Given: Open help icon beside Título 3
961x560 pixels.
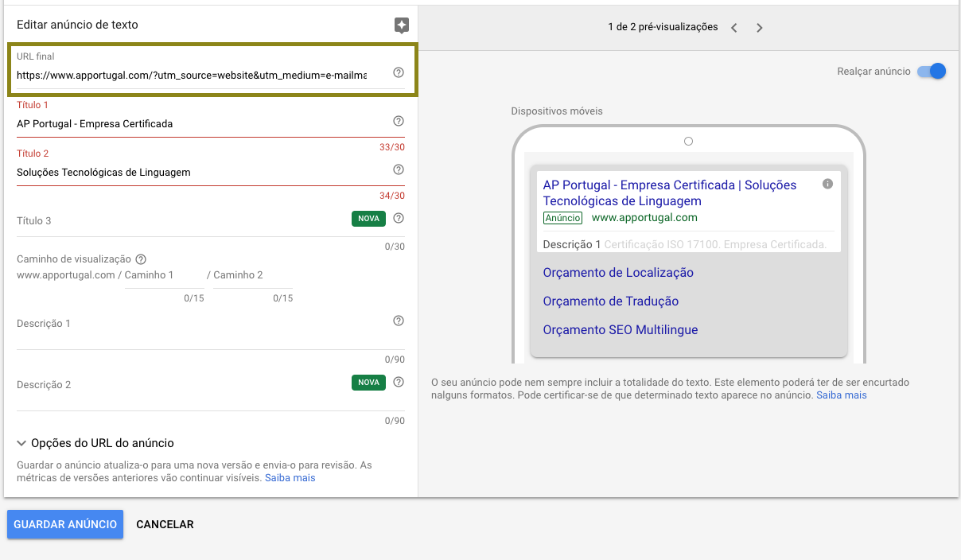Looking at the screenshot, I should coord(399,218).
